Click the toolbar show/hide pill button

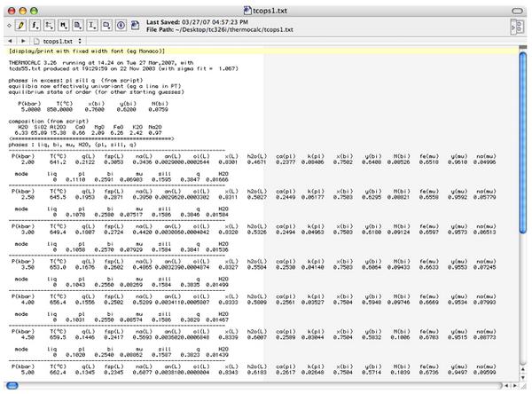[518, 11]
